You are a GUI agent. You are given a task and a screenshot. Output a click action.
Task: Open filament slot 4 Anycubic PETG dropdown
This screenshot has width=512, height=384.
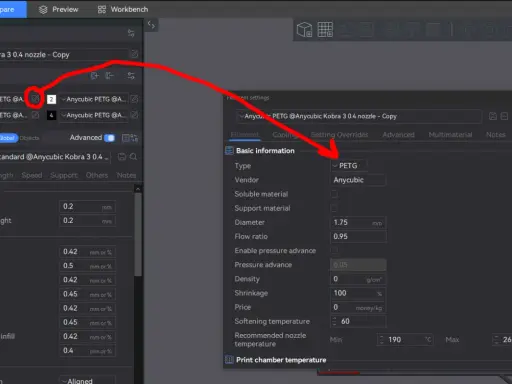(x=94, y=115)
